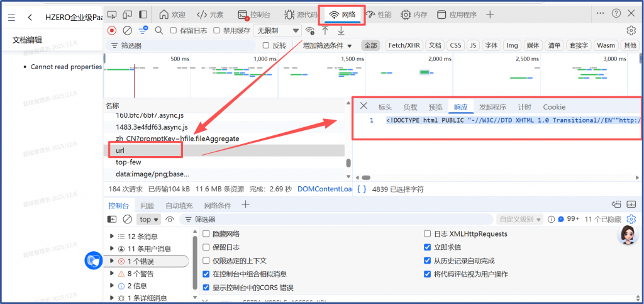Screen dimensions: 644x304
Task: Filter requests by Fetch/XHR
Action: tap(404, 45)
